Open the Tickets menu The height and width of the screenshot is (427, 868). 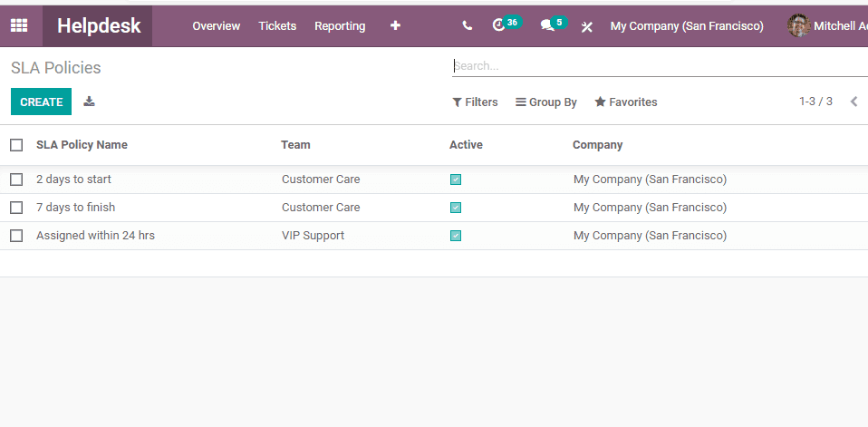(277, 26)
